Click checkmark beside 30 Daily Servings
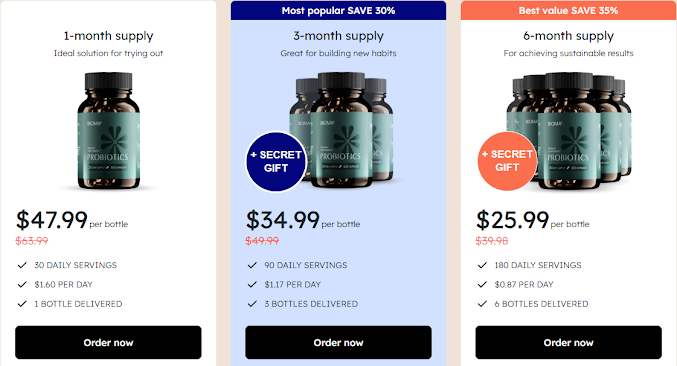 [22, 265]
